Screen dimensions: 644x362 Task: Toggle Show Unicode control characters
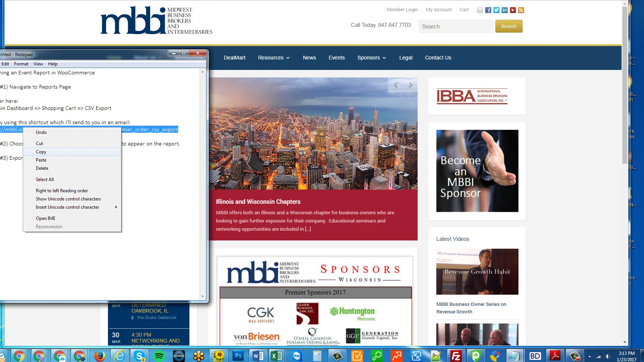(72, 199)
